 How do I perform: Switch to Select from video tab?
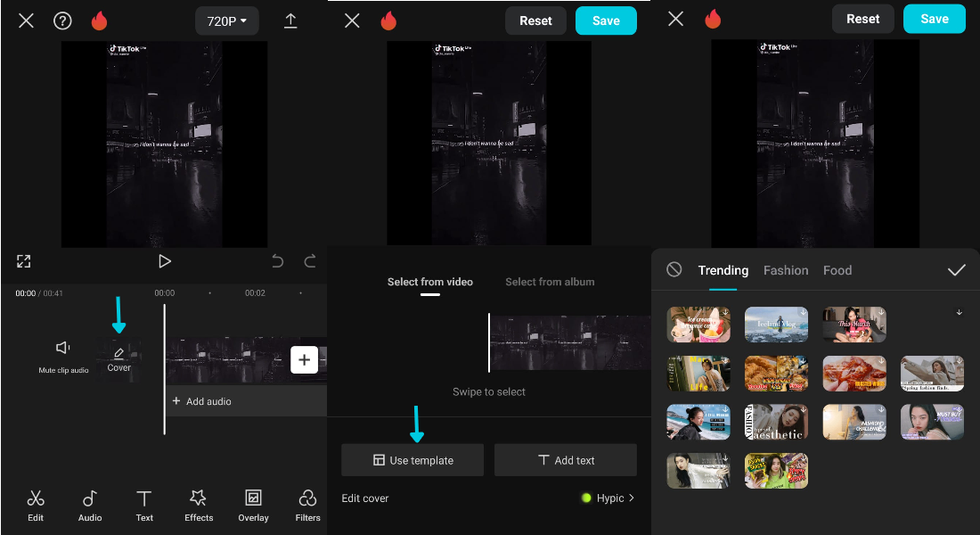(x=430, y=282)
